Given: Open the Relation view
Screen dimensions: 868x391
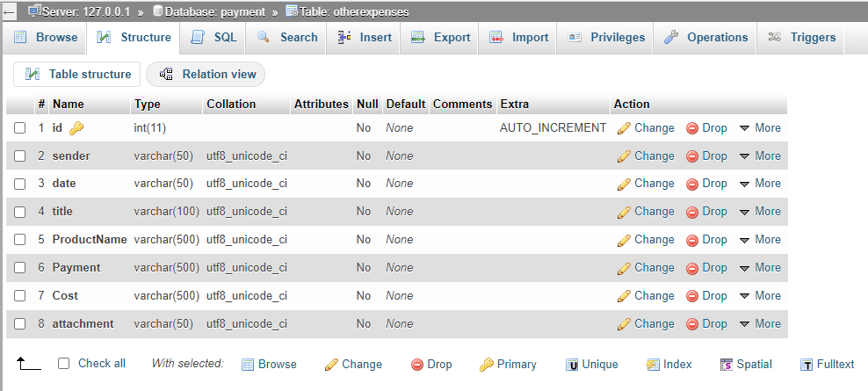Looking at the screenshot, I should 206,75.
